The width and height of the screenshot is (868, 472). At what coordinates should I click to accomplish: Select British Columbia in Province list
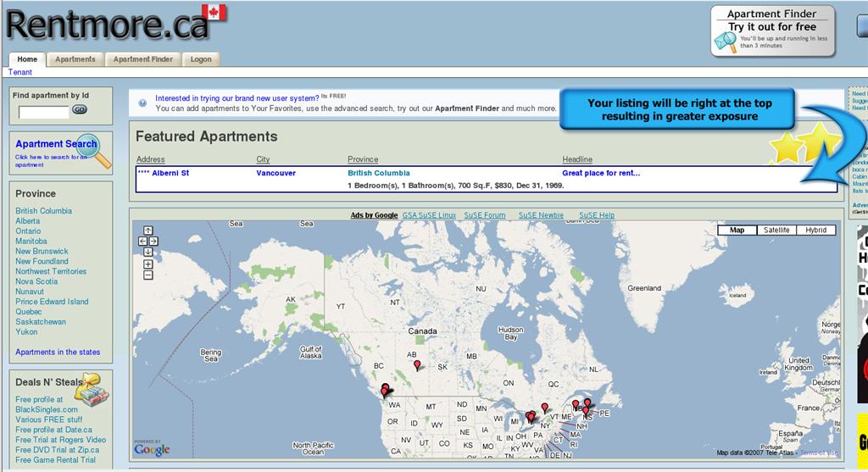click(44, 211)
